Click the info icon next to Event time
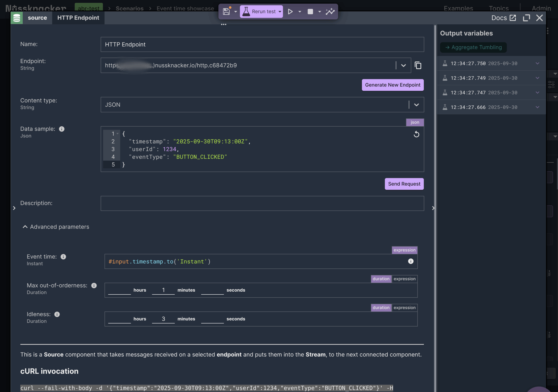This screenshot has width=558, height=392. tap(63, 257)
